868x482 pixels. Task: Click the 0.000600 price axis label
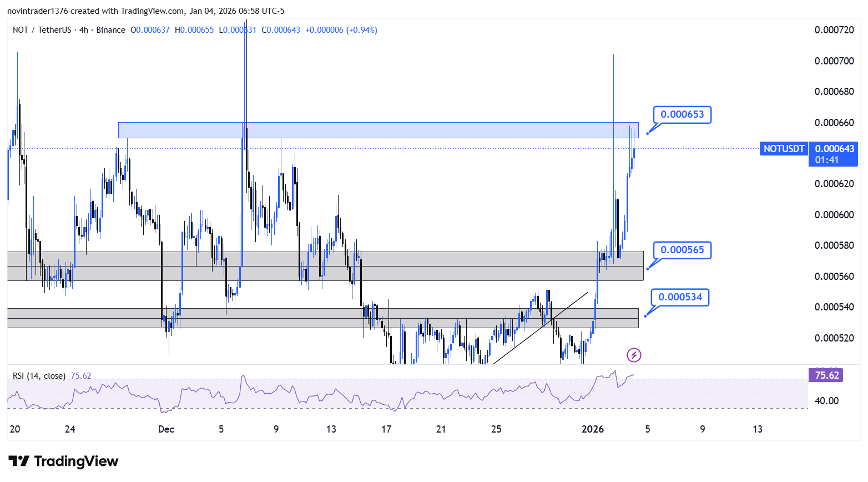click(x=834, y=215)
